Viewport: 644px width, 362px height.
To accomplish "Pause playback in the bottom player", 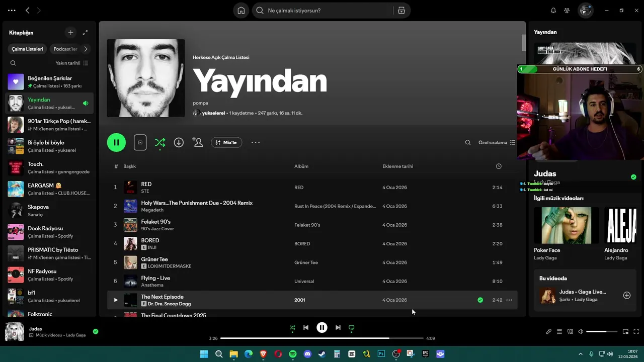I will click(322, 328).
